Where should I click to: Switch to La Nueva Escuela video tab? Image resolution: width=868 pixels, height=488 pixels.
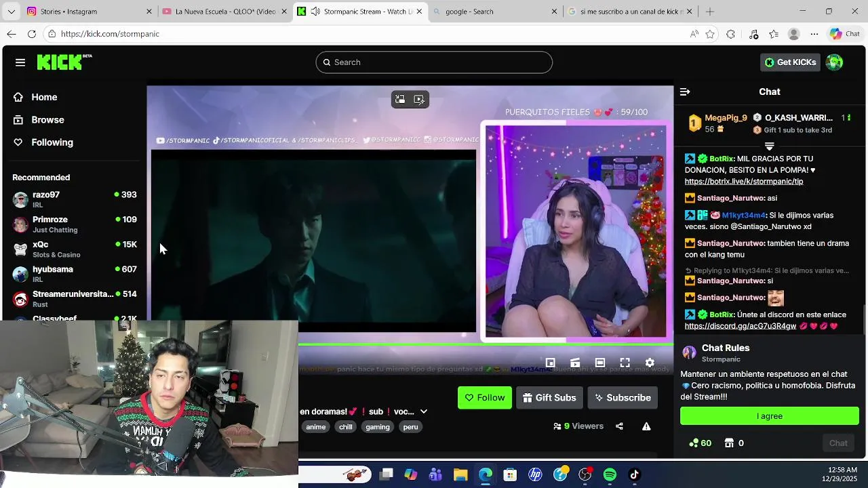224,12
